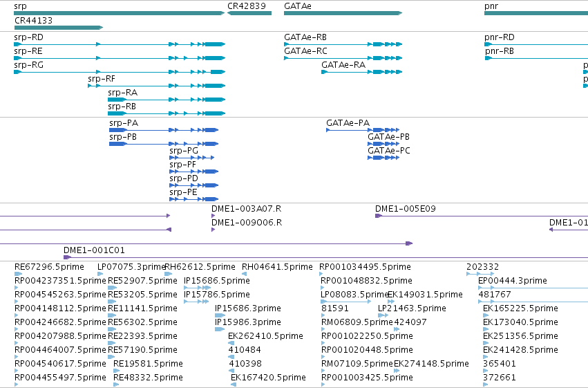Click EST RM06809.5prime
588x388 pixels.
[x=323, y=329]
